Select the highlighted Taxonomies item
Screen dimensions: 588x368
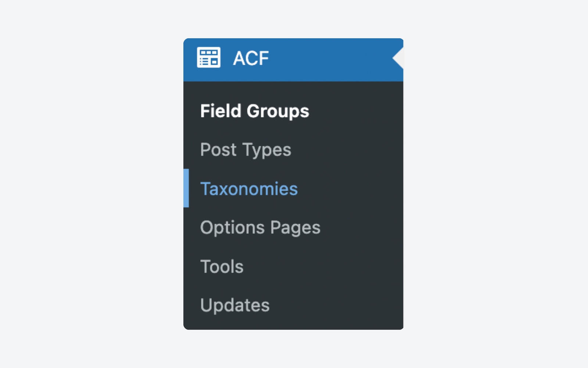249,189
